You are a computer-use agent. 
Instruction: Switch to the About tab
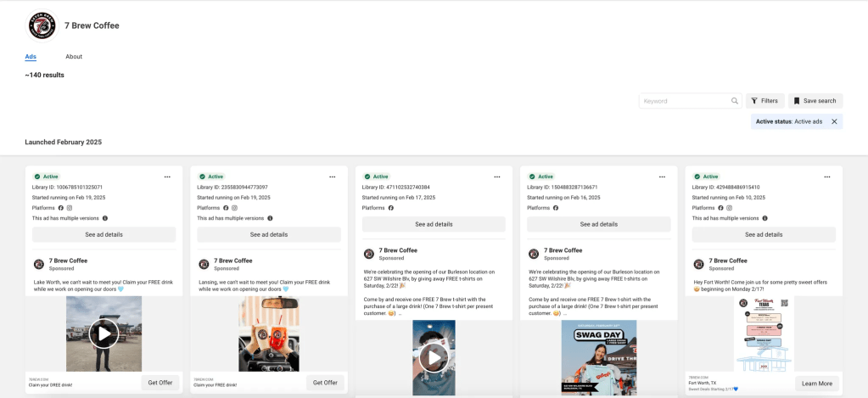click(74, 57)
